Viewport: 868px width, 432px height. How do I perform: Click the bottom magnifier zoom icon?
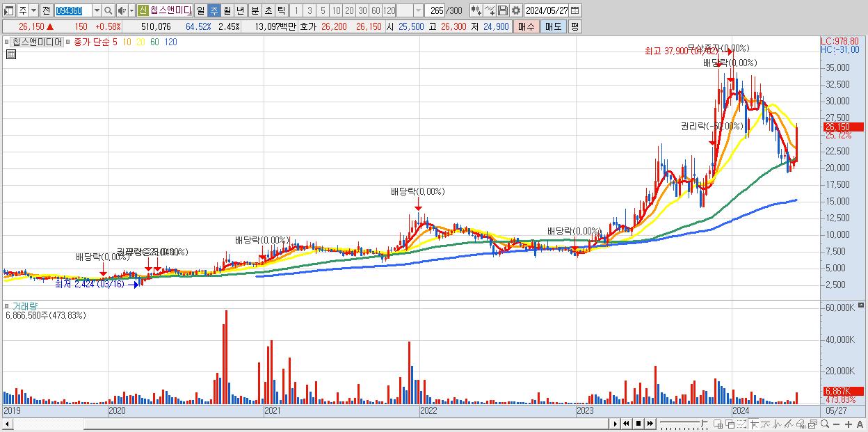[824, 424]
